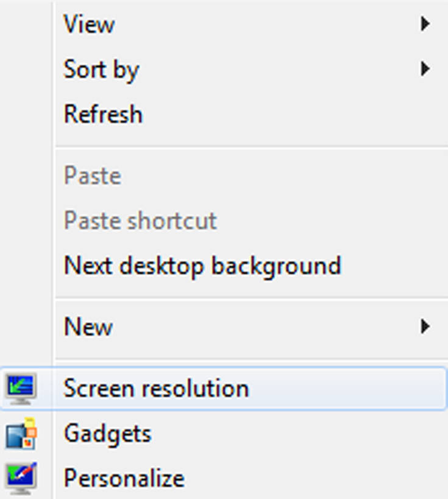Expand the New submenu arrow
Screen dimensions: 448x499
click(x=425, y=326)
